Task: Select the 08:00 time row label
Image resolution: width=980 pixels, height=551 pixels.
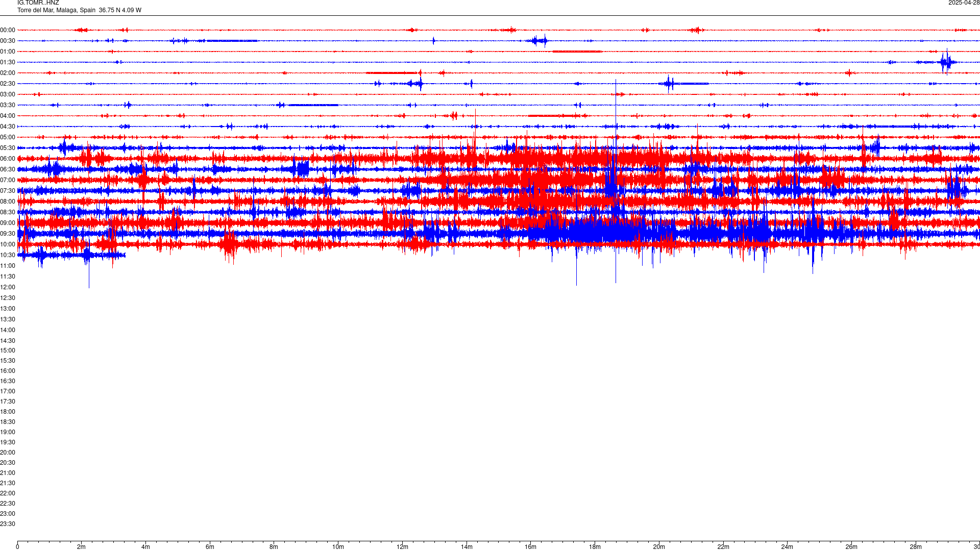Action: point(8,202)
